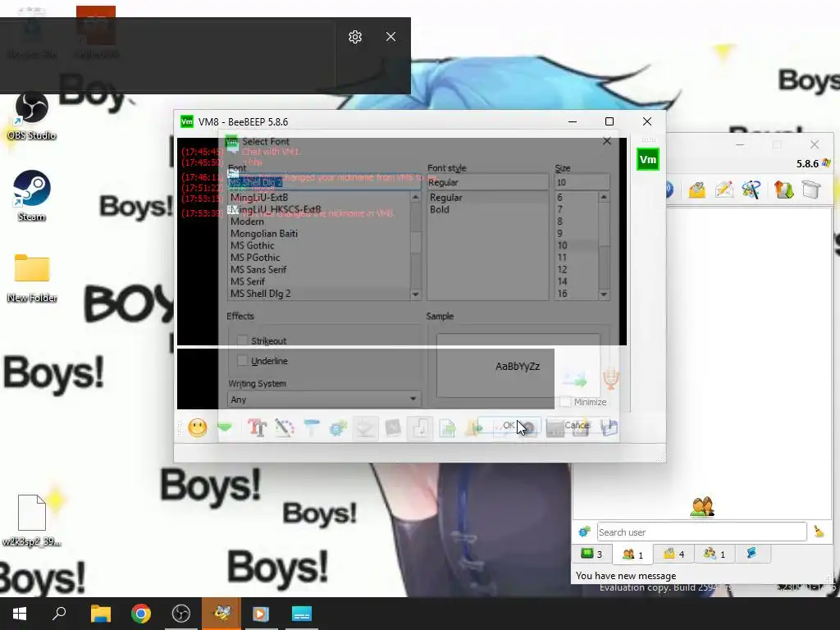The width and height of the screenshot is (840, 630).
Task: Select MingLiU-ExtB font
Action: pyautogui.click(x=259, y=197)
